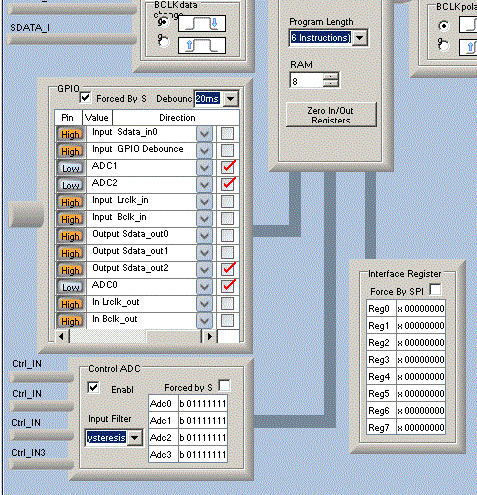477x495 pixels.
Task: Toggle the High button for Output Sdata_out0
Action: [70, 236]
